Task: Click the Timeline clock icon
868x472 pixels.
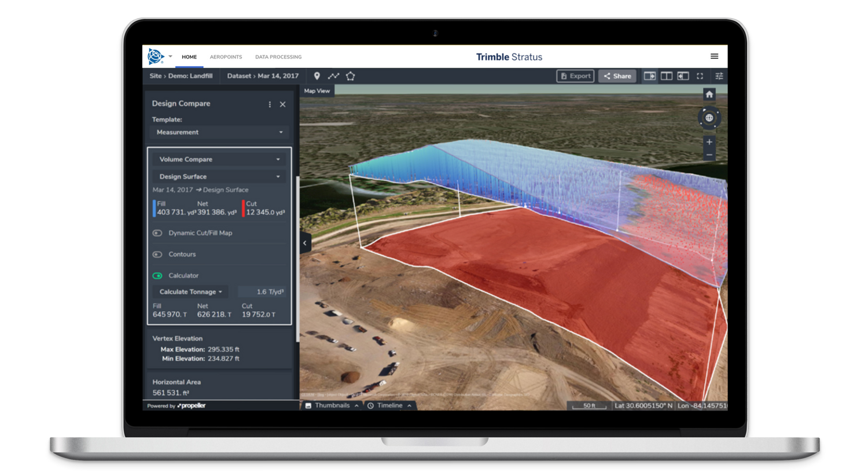Action: (370, 406)
